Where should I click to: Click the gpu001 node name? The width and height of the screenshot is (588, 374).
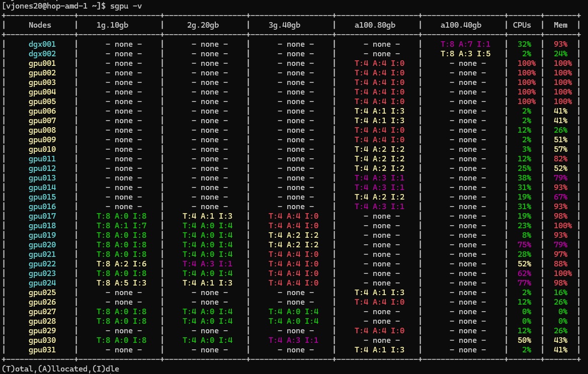(42, 63)
